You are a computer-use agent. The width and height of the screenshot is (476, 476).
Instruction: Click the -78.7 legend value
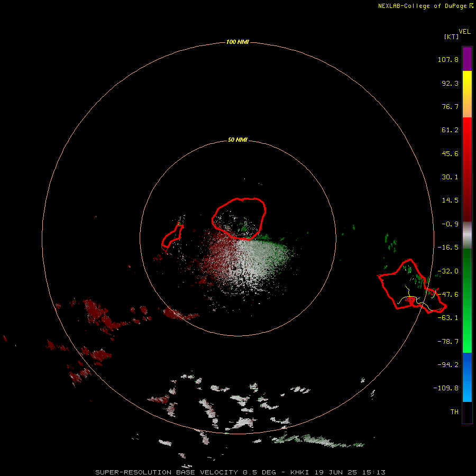click(x=448, y=342)
